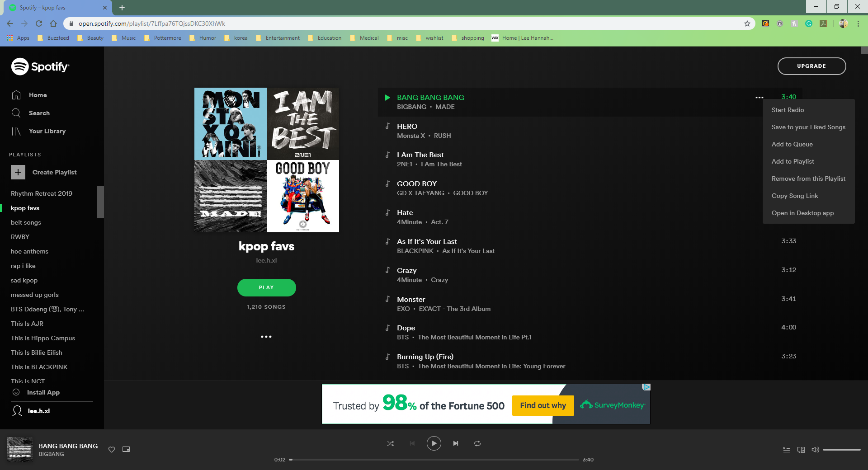Go to the browser home page
The height and width of the screenshot is (470, 868).
(53, 23)
